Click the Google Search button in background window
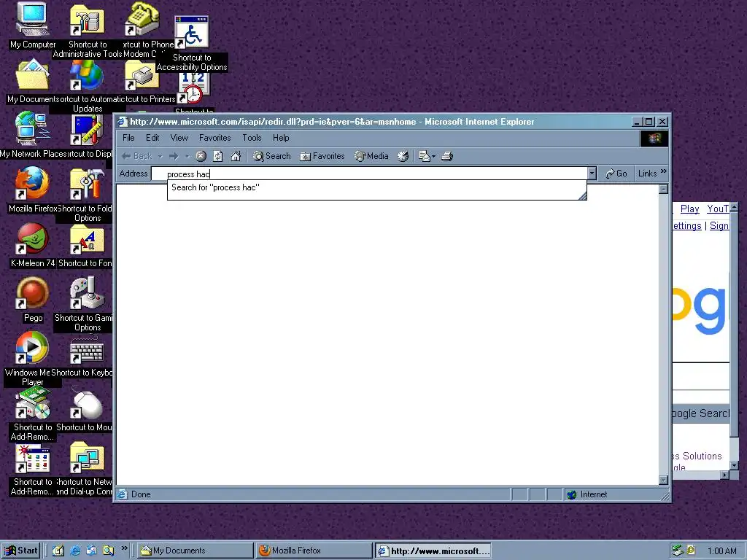 point(701,413)
